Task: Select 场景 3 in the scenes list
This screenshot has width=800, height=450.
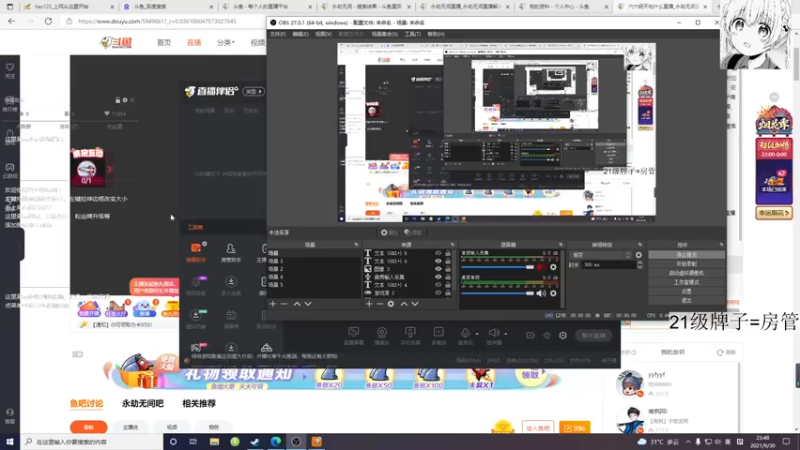Action: (314, 261)
